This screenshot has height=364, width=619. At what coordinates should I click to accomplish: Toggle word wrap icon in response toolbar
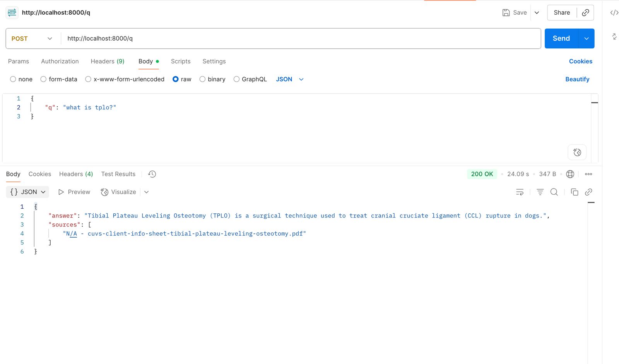[x=520, y=192]
